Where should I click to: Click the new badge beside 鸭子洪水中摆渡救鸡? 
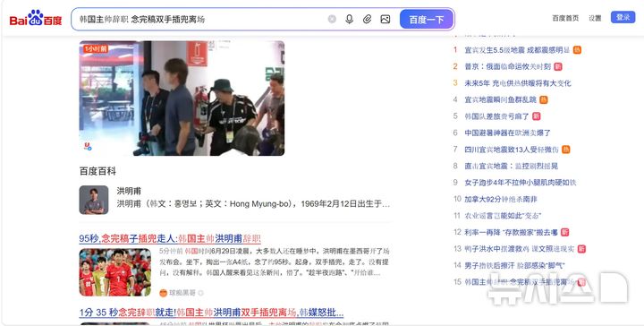[581, 249]
